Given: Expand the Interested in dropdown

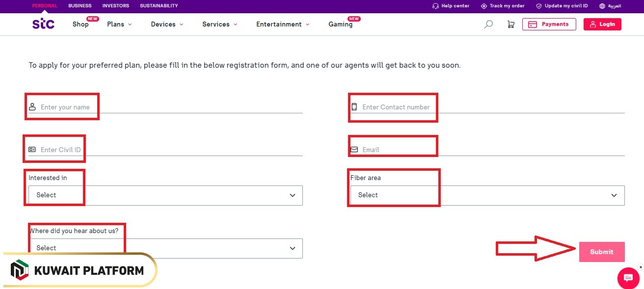Looking at the screenshot, I should 165,195.
